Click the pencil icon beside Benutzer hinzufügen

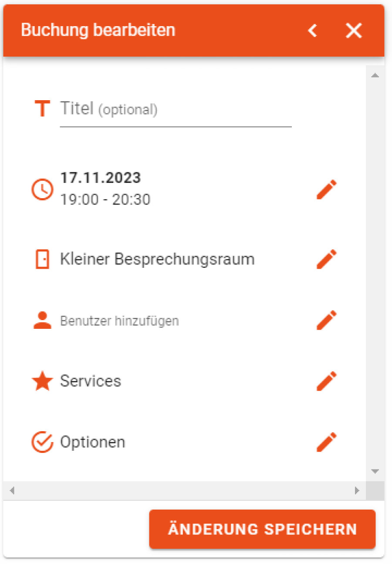(x=327, y=321)
